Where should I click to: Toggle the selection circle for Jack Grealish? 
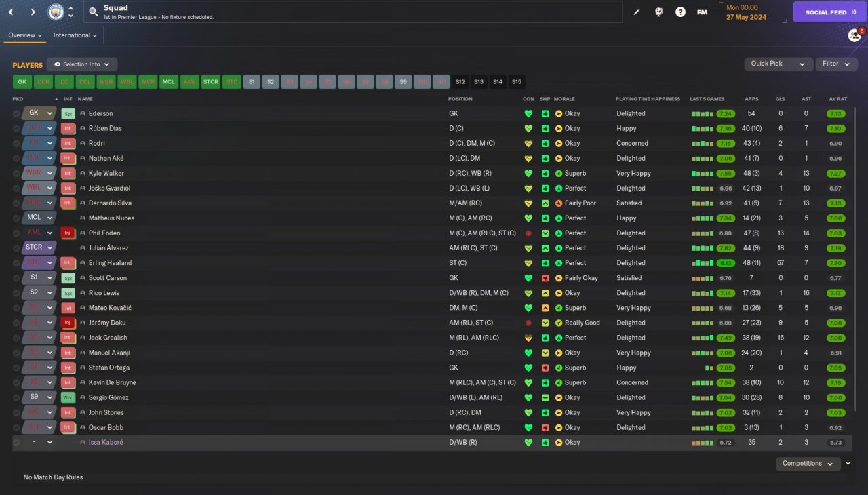tap(16, 338)
